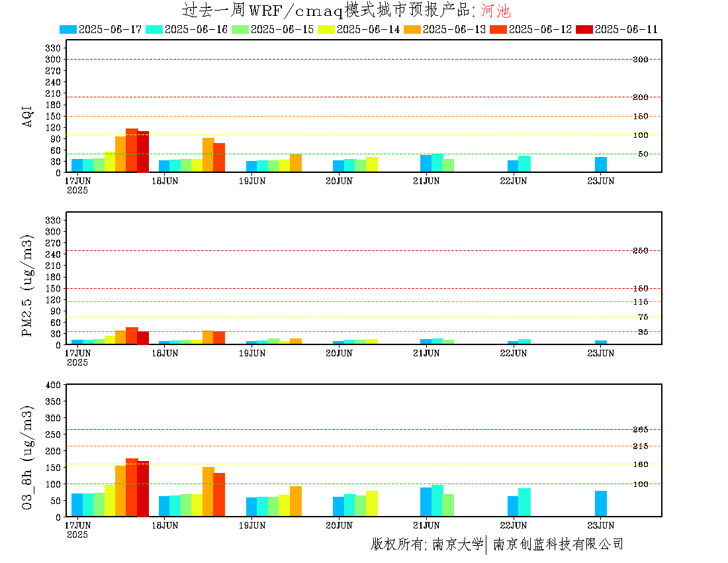The width and height of the screenshot is (728, 563).
Task: Click the chart title 过去一周WRF/cmaq模式城市预报产品
Action: [x=326, y=10]
